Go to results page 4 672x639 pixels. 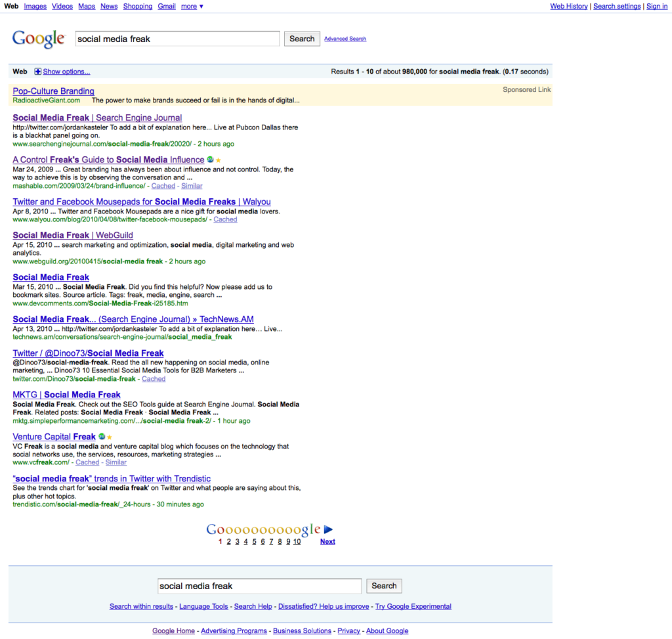[x=245, y=542]
